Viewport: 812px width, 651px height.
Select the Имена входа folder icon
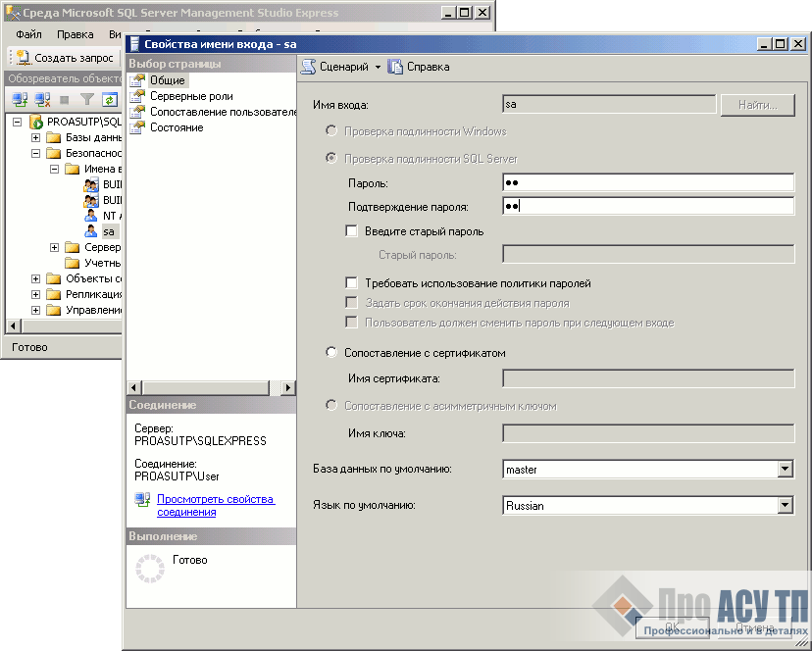click(72, 169)
